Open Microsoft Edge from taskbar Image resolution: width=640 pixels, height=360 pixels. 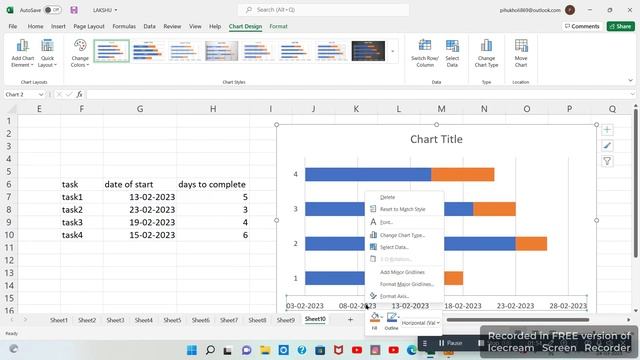click(411, 350)
